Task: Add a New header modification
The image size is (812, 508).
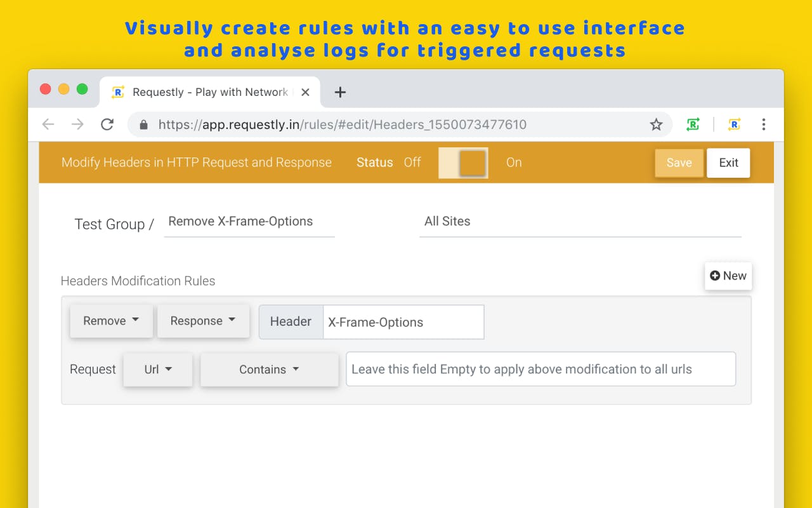Action: tap(728, 276)
